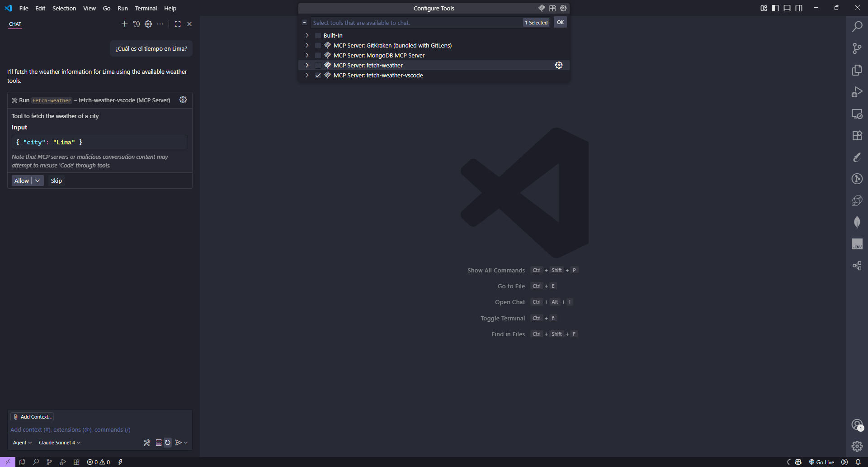Viewport: 868px width, 467px height.
Task: Open the Allow button dropdown arrow
Action: (38, 181)
